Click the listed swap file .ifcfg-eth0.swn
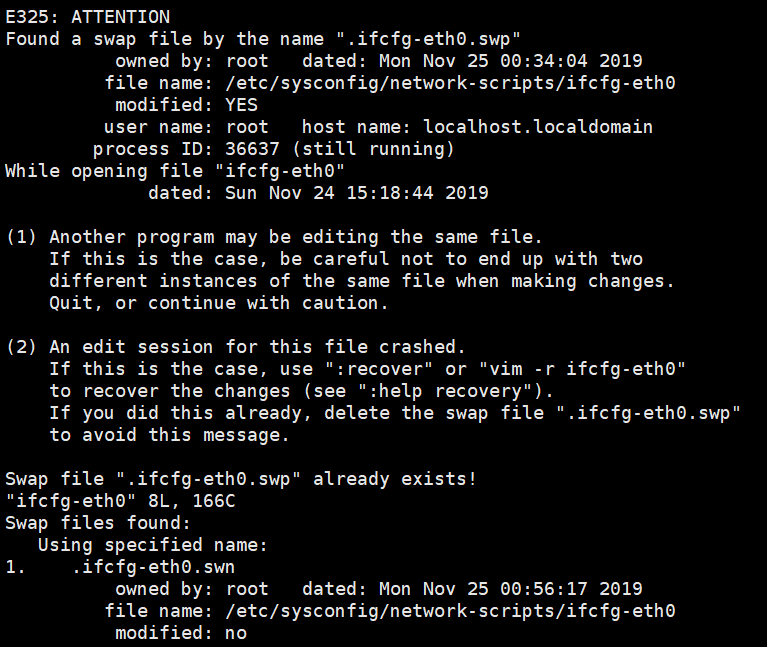This screenshot has height=647, width=767. (x=153, y=567)
